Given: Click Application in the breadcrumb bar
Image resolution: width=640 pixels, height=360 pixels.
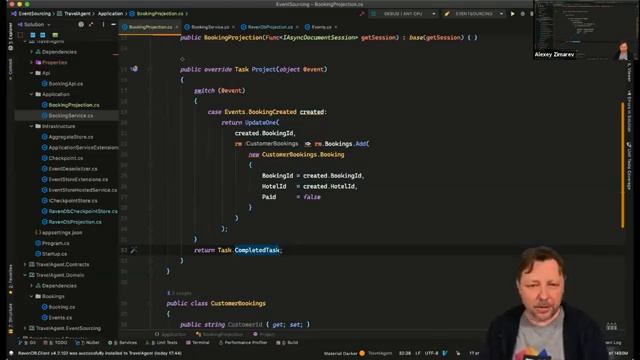Looking at the screenshot, I should (x=110, y=13).
